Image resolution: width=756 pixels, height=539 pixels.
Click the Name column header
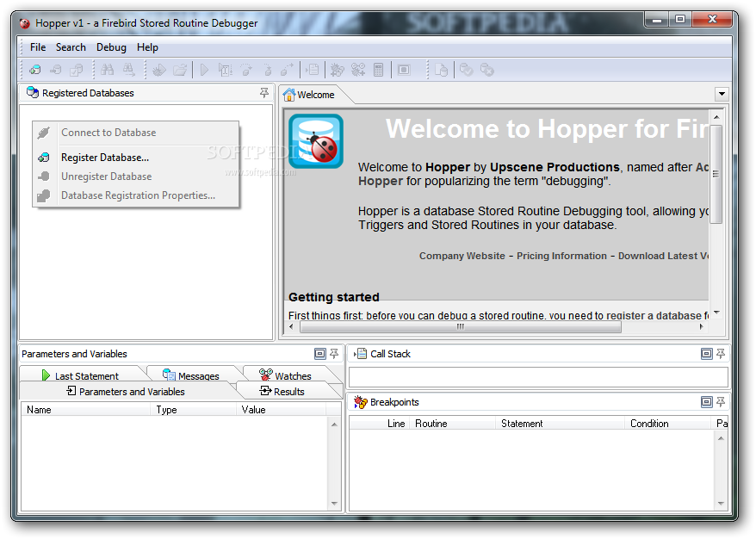tap(86, 410)
